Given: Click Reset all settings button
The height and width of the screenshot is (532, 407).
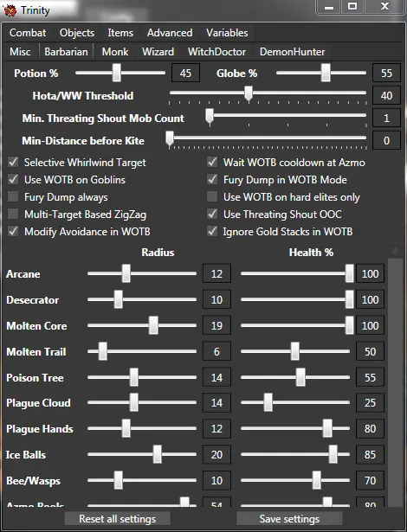Looking at the screenshot, I should pyautogui.click(x=118, y=519).
